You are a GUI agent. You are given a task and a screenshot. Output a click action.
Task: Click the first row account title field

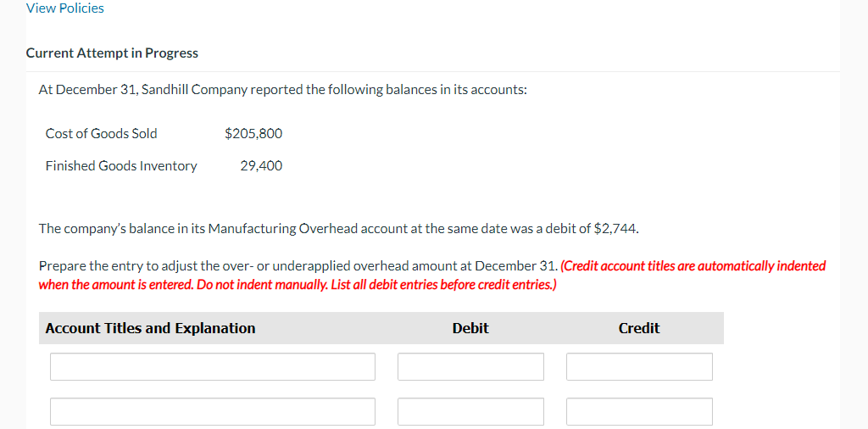(212, 367)
